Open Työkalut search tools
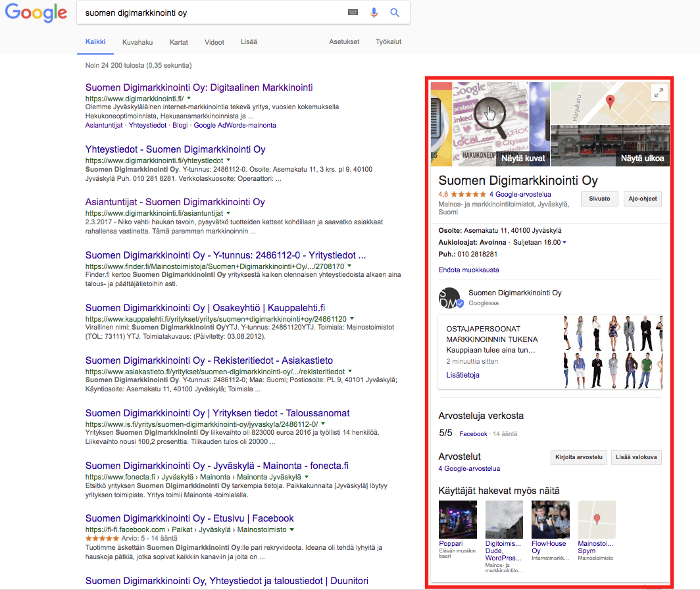This screenshot has width=700, height=590. click(x=388, y=42)
